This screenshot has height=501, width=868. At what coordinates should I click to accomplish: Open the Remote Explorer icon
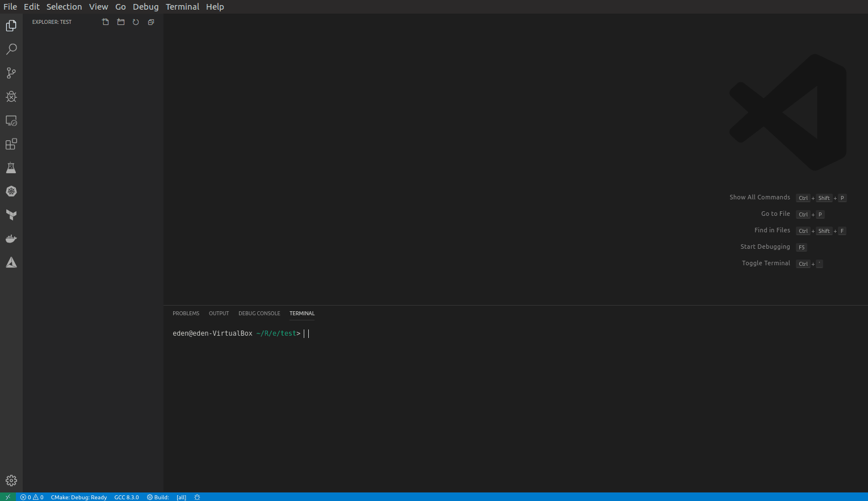point(11,120)
